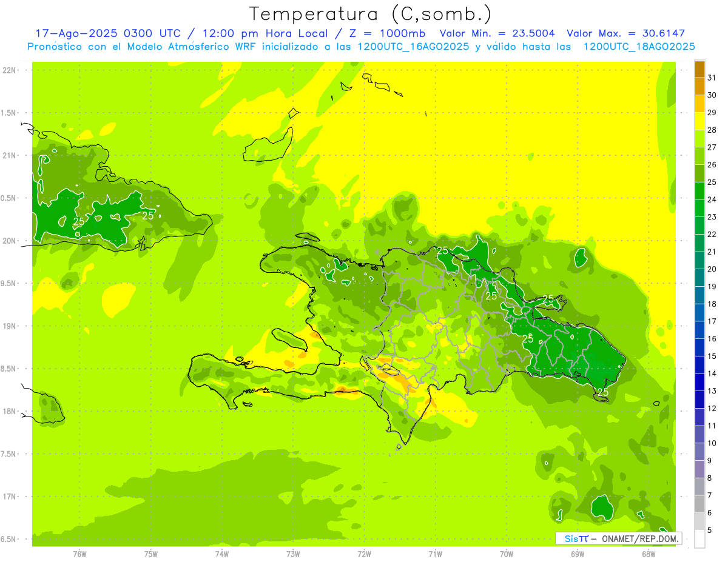Viewport: 728px width, 562px height.
Task: Click legend scale value 22
Action: pos(712,235)
